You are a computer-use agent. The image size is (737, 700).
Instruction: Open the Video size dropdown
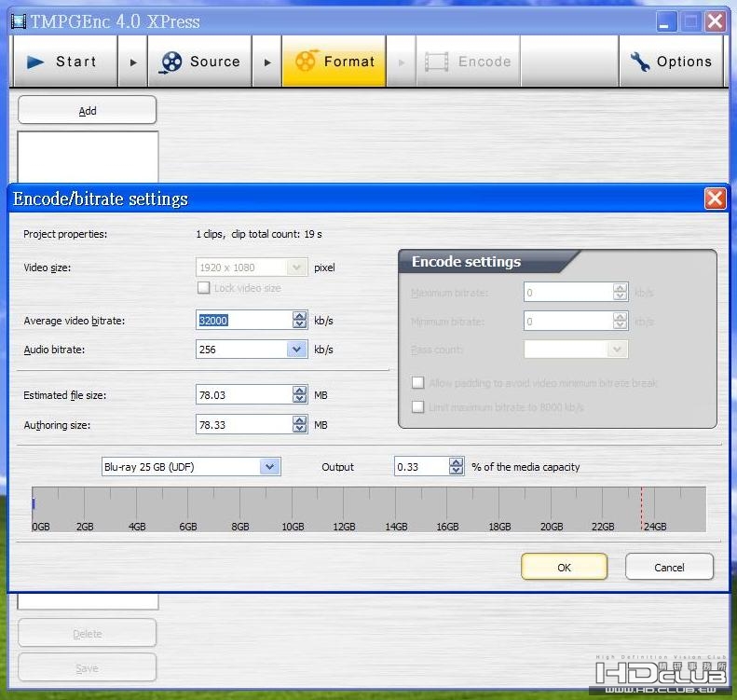(252, 268)
